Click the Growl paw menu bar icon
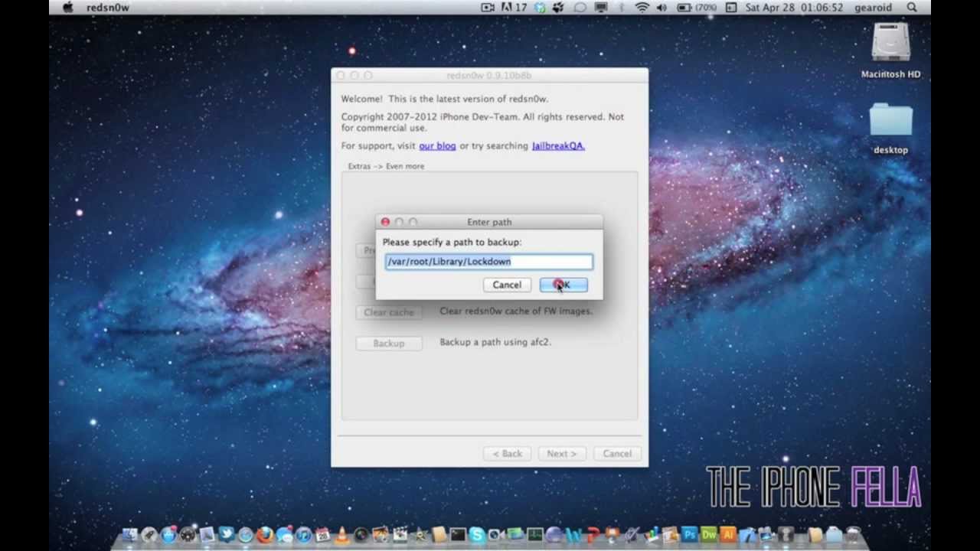Viewport: 980px width, 551px height. [x=558, y=8]
